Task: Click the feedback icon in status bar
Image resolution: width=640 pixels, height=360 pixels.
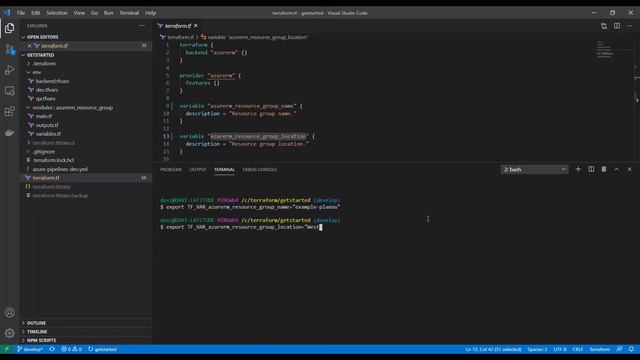Action: click(619, 349)
